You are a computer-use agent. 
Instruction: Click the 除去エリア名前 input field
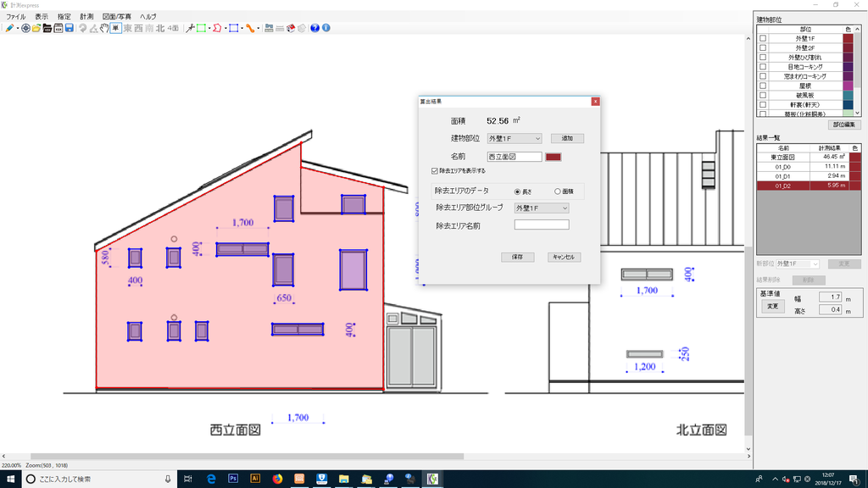542,225
